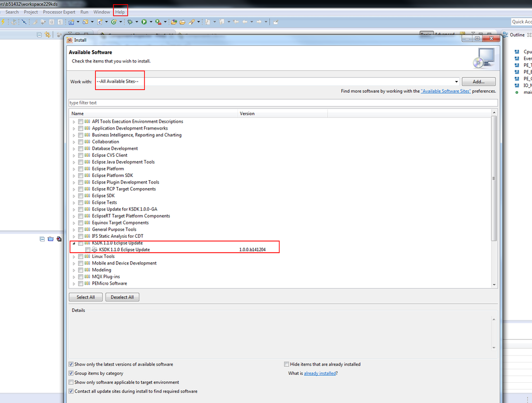532x403 pixels.
Task: Click the blue folder icon in lower-left panel
Action: point(51,239)
